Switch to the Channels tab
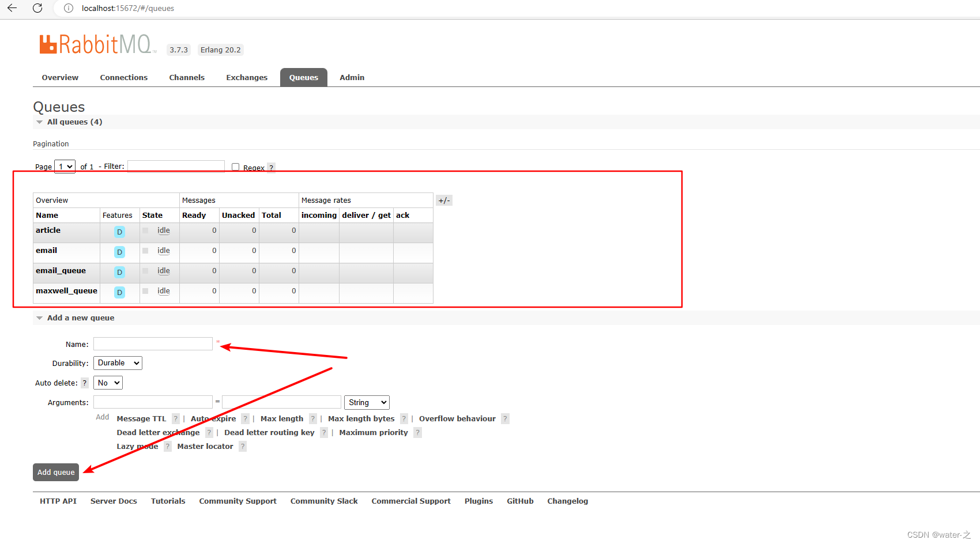Viewport: 980px width, 544px height. click(x=187, y=78)
